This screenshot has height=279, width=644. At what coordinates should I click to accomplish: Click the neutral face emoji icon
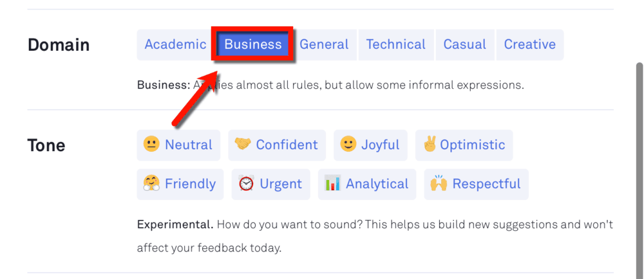pos(151,145)
